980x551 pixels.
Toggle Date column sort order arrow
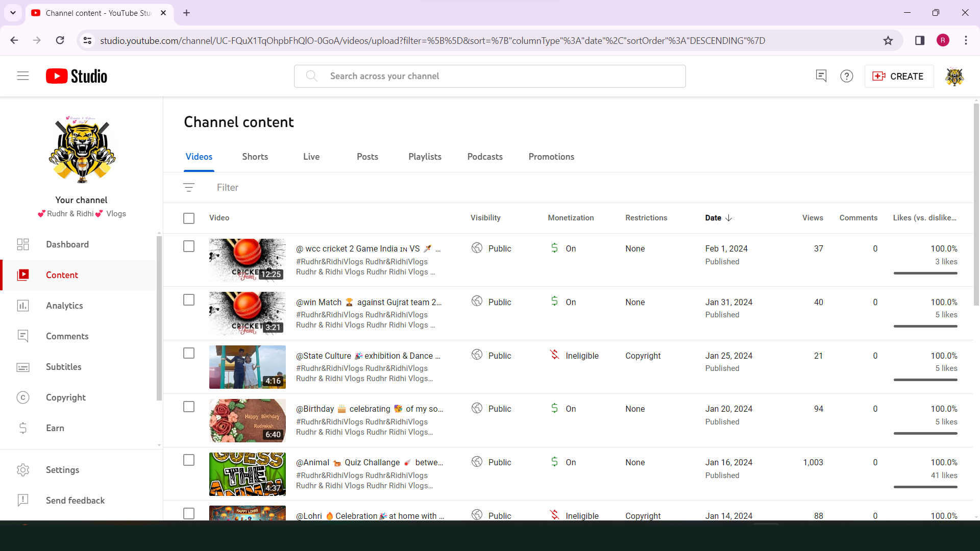coord(729,218)
